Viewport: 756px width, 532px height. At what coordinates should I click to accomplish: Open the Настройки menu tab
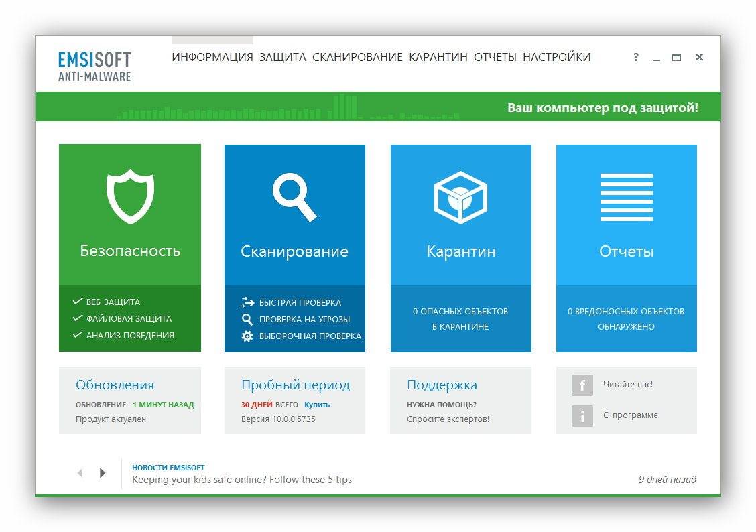(557, 57)
